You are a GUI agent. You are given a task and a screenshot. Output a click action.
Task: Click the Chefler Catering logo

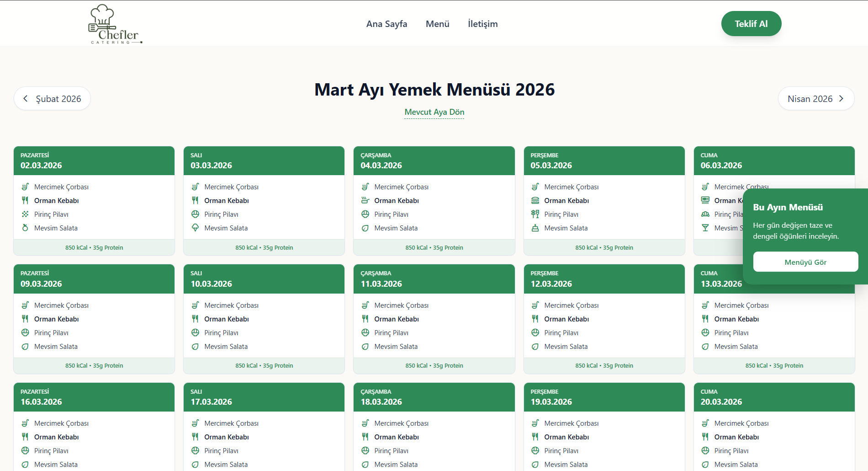click(x=115, y=24)
